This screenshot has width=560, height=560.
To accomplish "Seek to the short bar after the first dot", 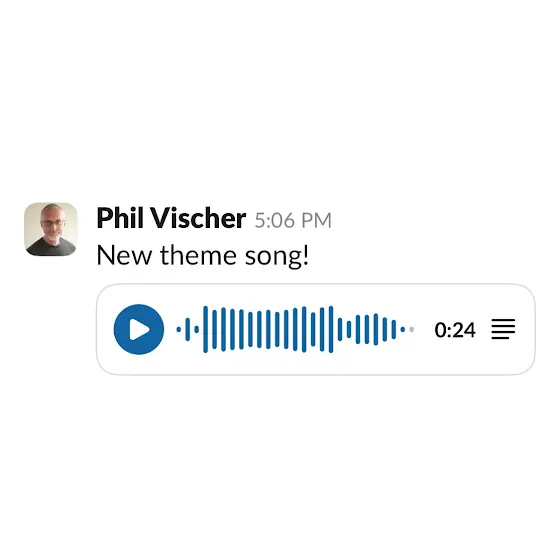I will (188, 329).
